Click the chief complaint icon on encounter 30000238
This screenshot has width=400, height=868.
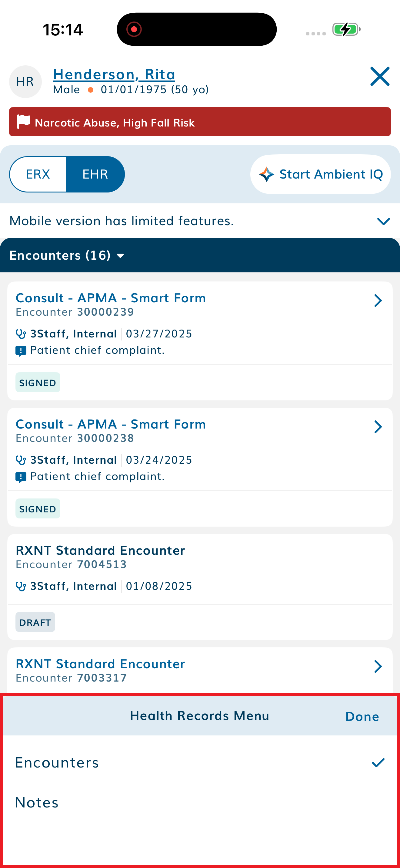[x=21, y=476]
